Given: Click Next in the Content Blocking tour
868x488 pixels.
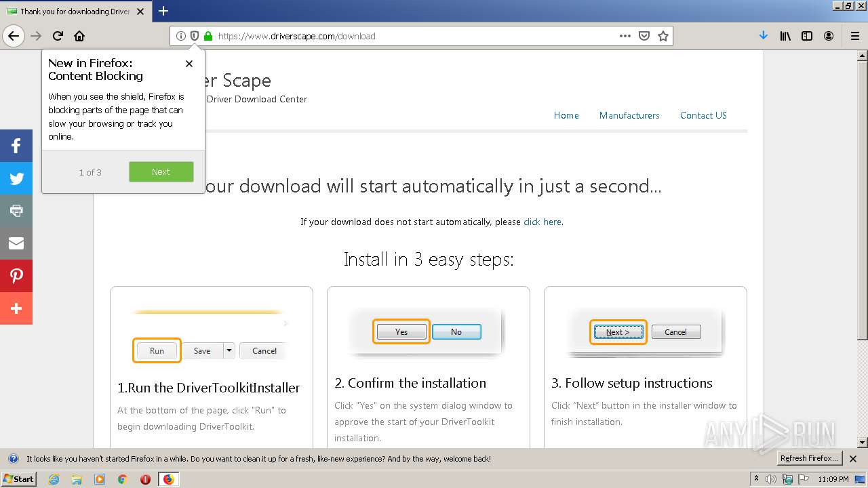Looking at the screenshot, I should tap(161, 171).
